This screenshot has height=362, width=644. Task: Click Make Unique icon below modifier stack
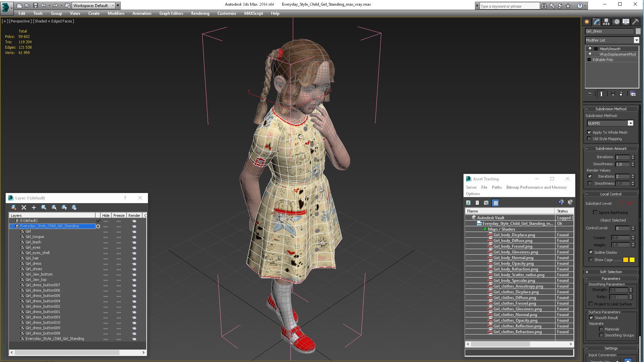pos(613,94)
